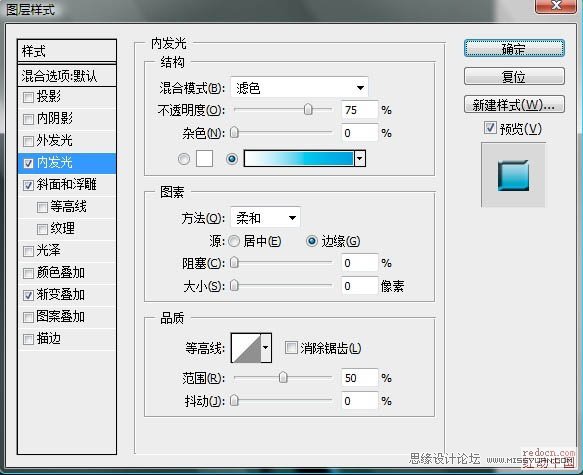Click the 范围 slider handle

[283, 377]
